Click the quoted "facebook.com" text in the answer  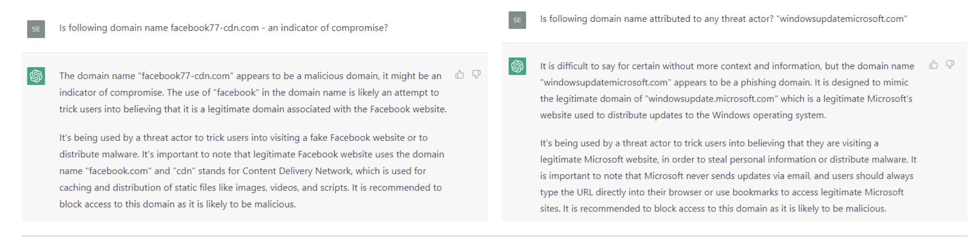point(118,171)
